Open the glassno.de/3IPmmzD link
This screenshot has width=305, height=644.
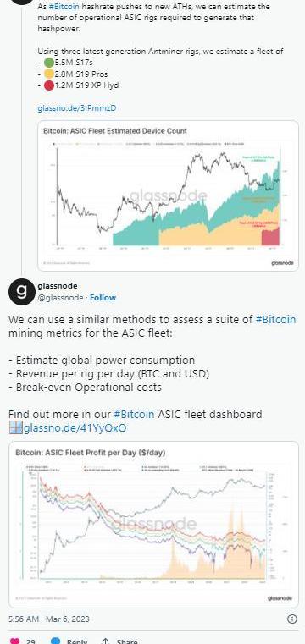77,108
